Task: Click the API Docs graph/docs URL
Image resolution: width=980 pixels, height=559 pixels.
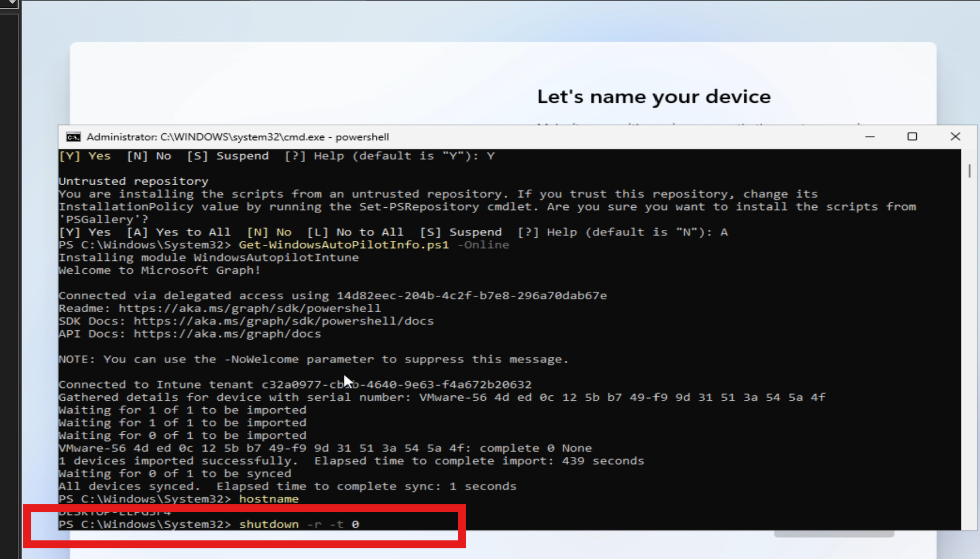Action: 227,334
